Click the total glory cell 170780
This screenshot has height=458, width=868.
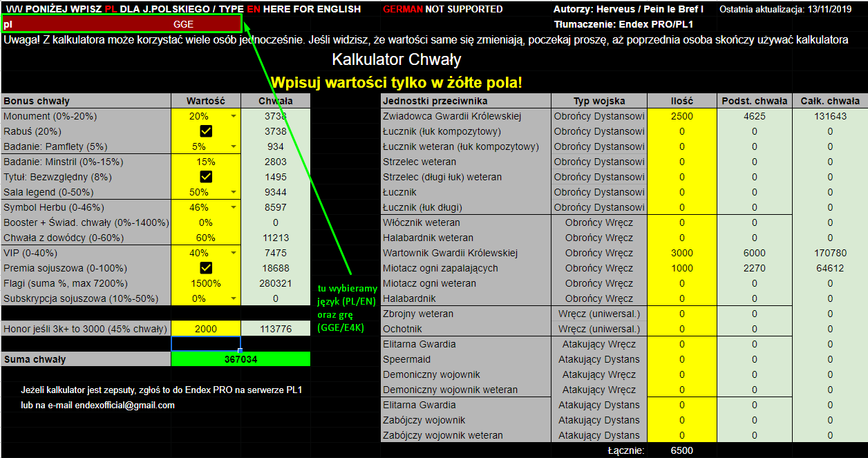pyautogui.click(x=830, y=253)
